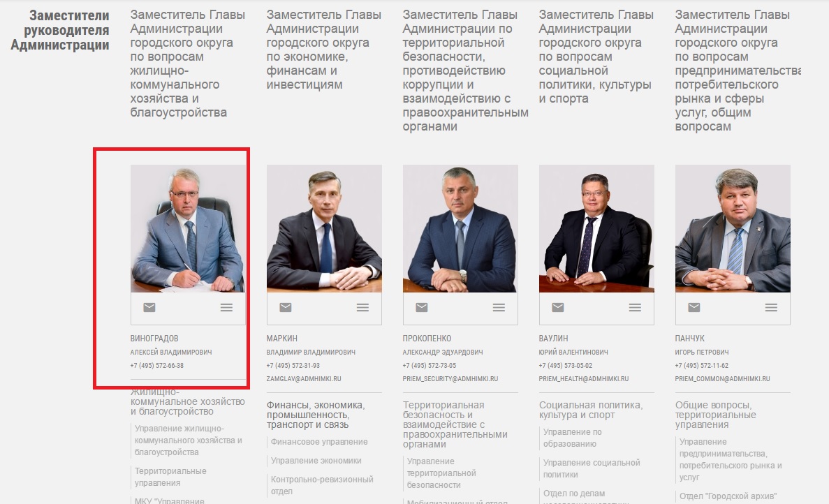
Task: Open hamburger menu on Виноградов's card
Action: point(226,307)
